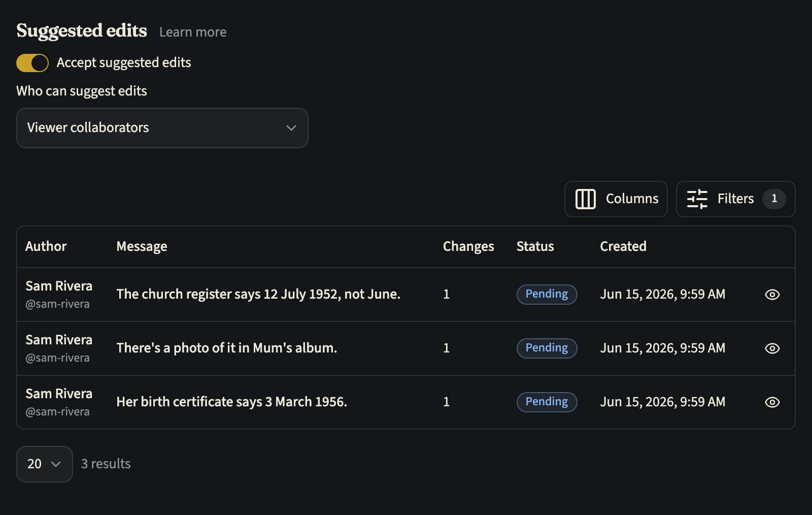Open the Filters button
This screenshot has height=515, width=812.
(735, 199)
